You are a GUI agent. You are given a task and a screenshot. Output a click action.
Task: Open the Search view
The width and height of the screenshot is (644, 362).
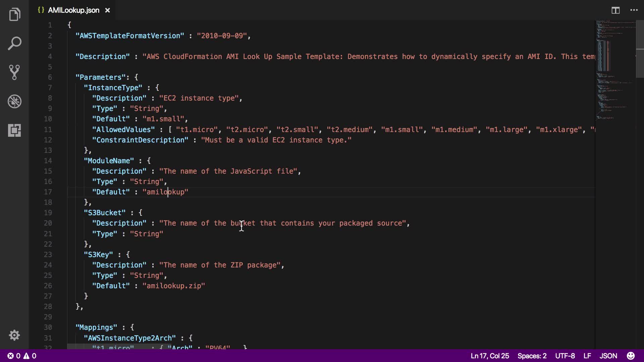pos(14,43)
